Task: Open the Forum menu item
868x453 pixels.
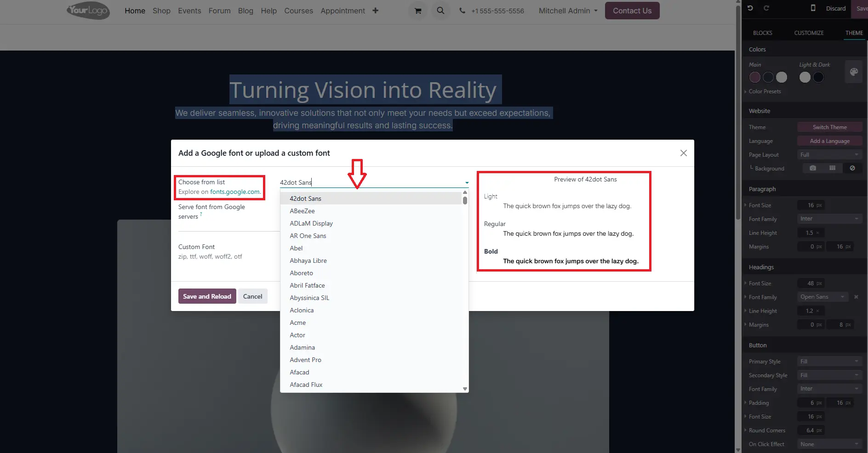Action: pyautogui.click(x=219, y=11)
